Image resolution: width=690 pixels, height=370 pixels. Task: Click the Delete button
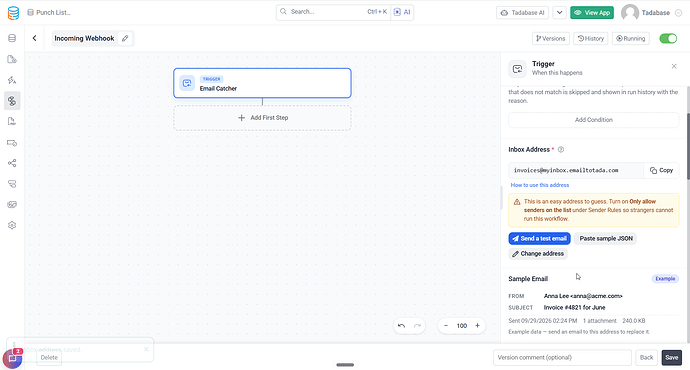[49, 358]
